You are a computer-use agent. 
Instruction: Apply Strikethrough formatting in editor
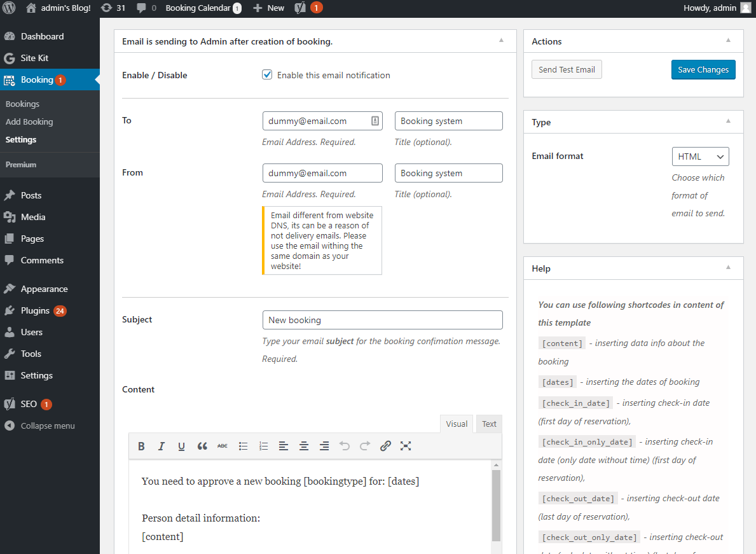coord(223,446)
